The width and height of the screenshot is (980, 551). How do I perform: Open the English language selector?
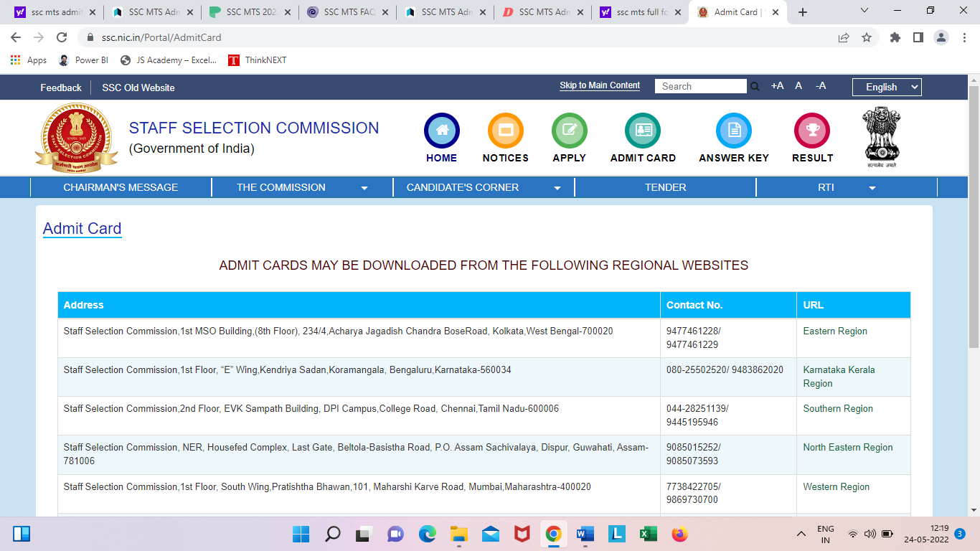[x=886, y=87]
